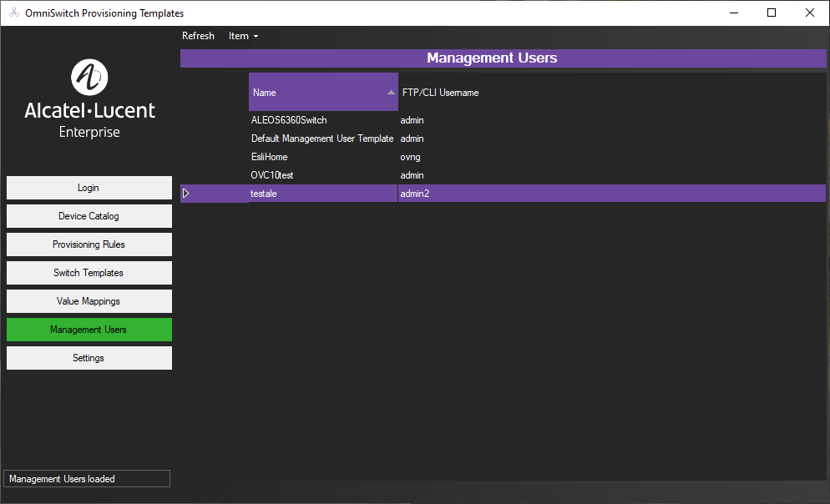This screenshot has width=830, height=504.
Task: Select the testale row name cell
Action: (x=323, y=194)
